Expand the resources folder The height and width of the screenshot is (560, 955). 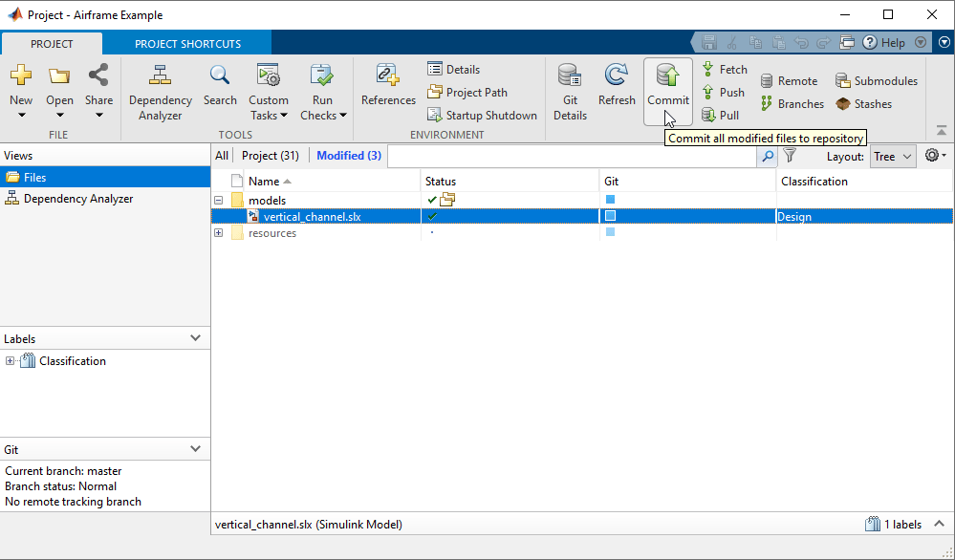(x=219, y=233)
